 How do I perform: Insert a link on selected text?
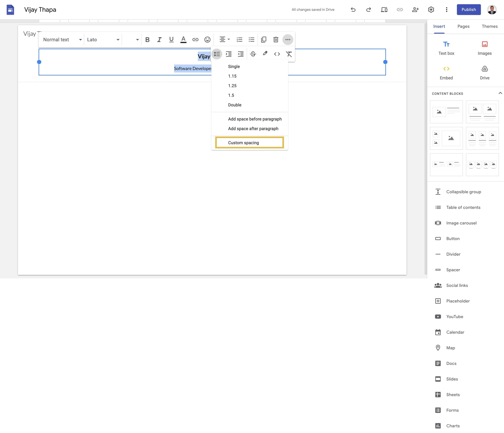tap(195, 40)
